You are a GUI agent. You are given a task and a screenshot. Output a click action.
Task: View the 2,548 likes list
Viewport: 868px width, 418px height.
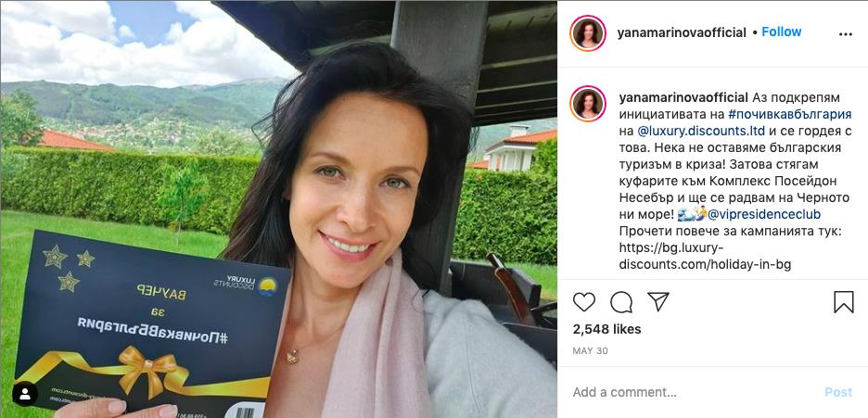[606, 330]
